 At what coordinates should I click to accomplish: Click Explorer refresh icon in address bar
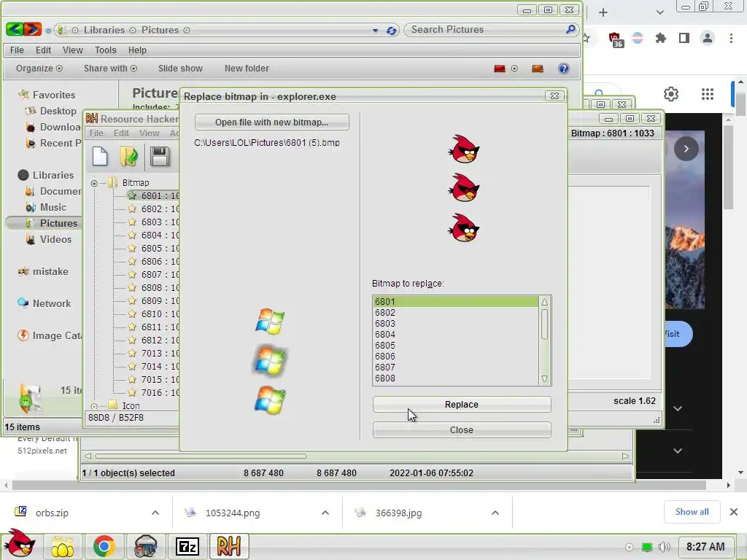point(392,31)
